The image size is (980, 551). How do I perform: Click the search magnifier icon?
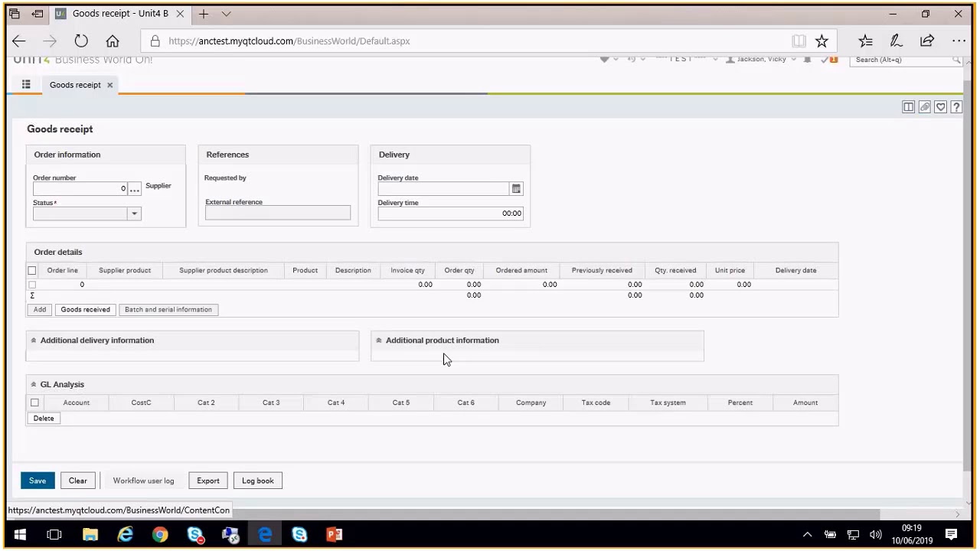[956, 59]
